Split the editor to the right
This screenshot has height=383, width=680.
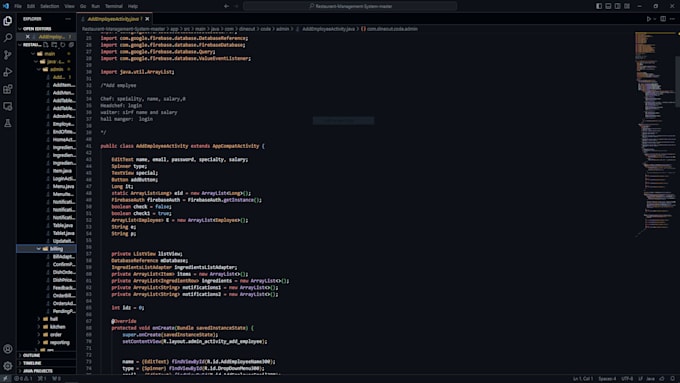tap(663, 19)
